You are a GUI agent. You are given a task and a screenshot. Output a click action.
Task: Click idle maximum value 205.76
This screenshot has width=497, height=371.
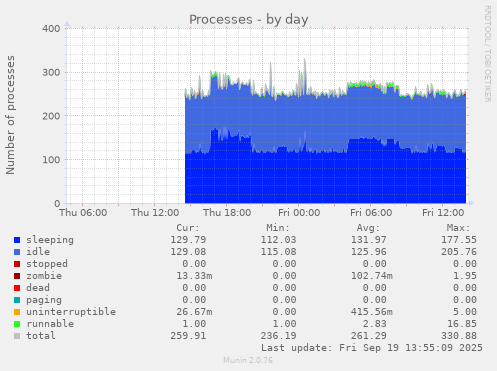459,252
